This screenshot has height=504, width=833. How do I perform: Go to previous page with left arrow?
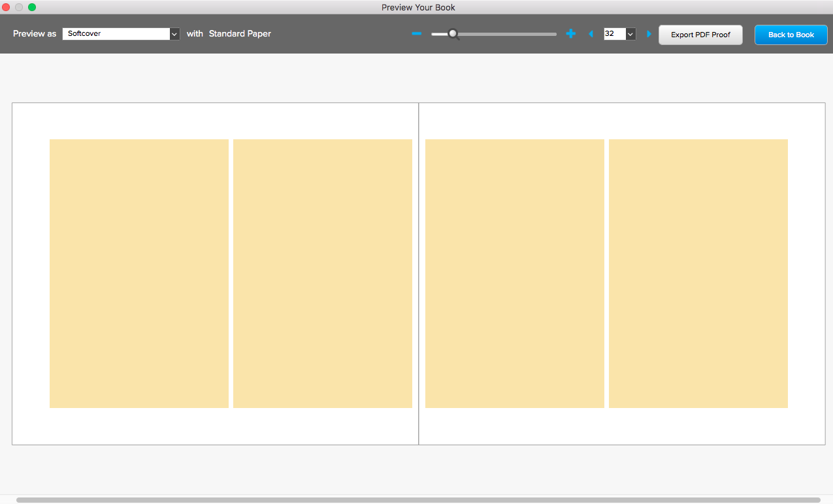[591, 34]
